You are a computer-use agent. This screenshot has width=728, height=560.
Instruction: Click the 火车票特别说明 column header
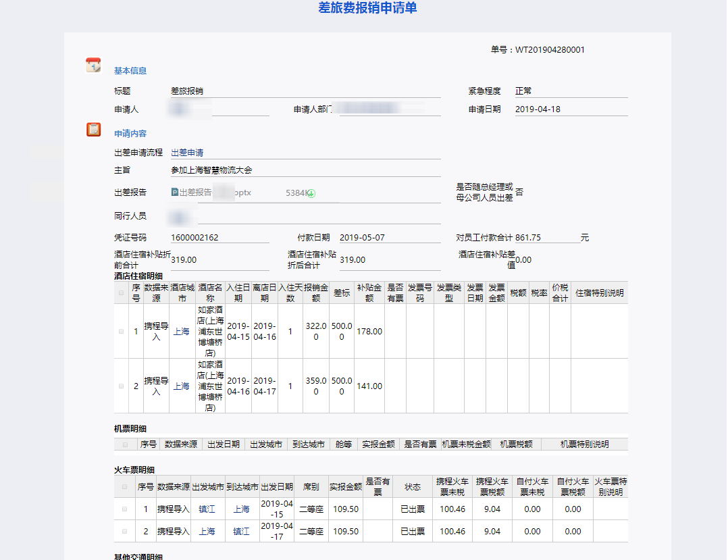[610, 486]
